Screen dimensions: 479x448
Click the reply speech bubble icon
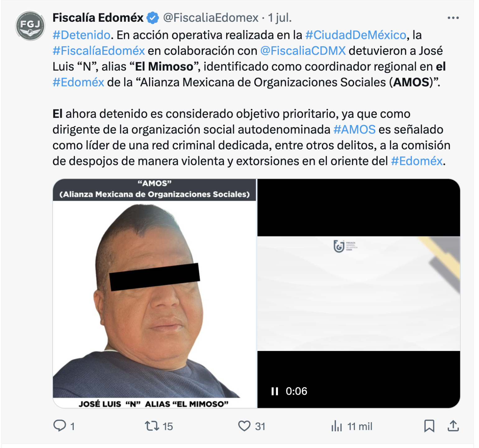59,426
